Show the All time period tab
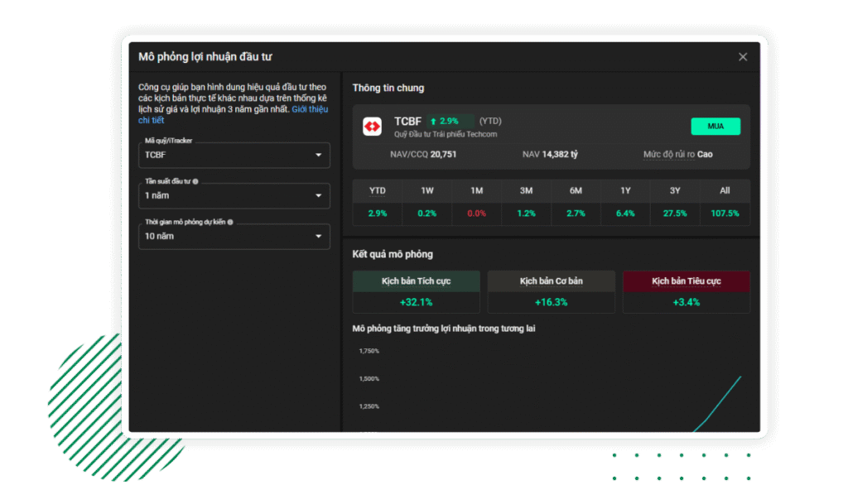Image resolution: width=848 pixels, height=504 pixels. (725, 190)
